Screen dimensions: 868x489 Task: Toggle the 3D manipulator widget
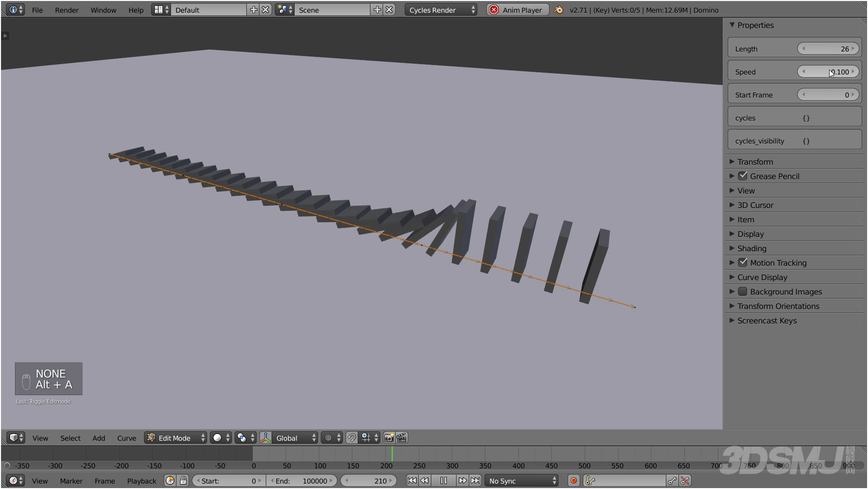[x=266, y=437]
